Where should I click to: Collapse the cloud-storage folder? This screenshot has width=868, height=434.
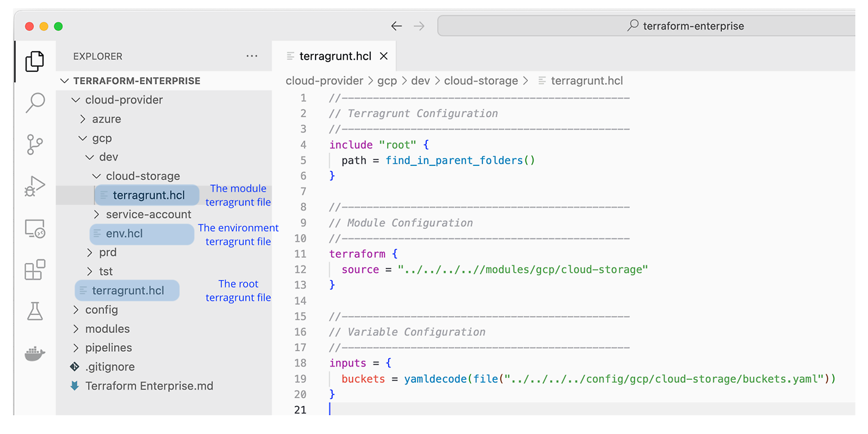pos(97,176)
